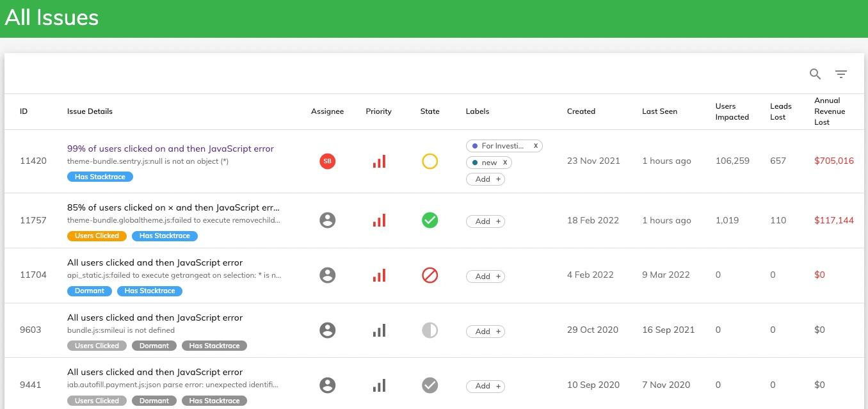Viewport: 868px width, 409px height.
Task: Change priority bars of issue 11420
Action: tap(379, 161)
